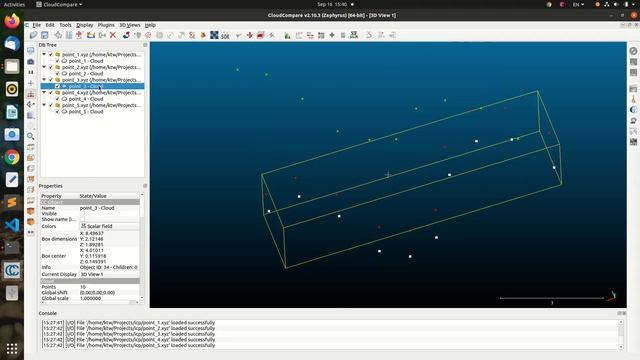Select the point_2.xyz file tree item
The width and height of the screenshot is (640, 360).
(x=102, y=67)
